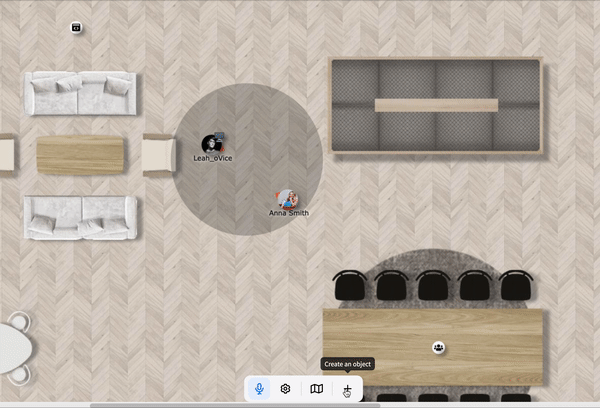Click Leah_oVice's avatar
The width and height of the screenshot is (600, 408).
coord(211,144)
